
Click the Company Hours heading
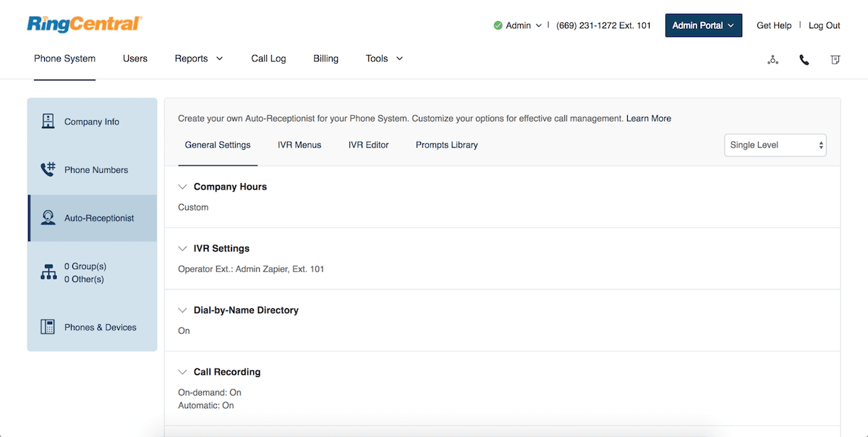[x=230, y=187]
